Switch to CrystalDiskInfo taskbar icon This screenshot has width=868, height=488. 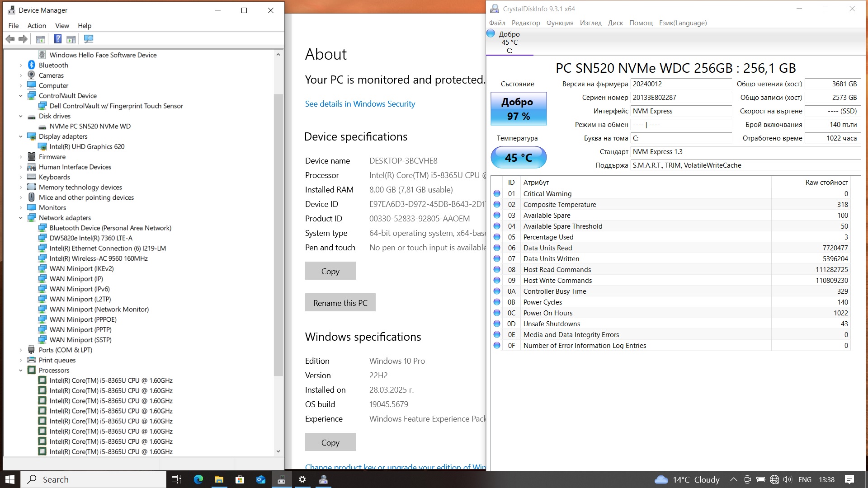click(x=323, y=479)
